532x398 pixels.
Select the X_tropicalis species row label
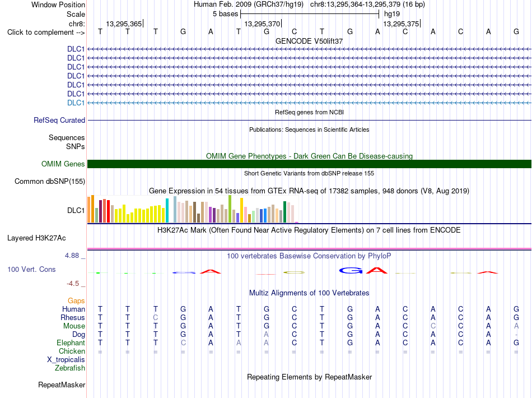pos(66,360)
